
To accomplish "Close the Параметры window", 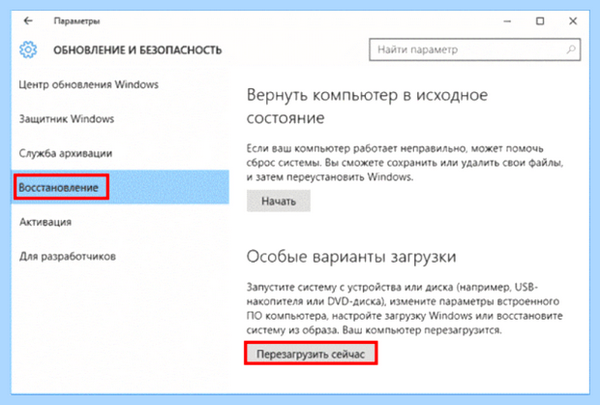I will [x=573, y=21].
